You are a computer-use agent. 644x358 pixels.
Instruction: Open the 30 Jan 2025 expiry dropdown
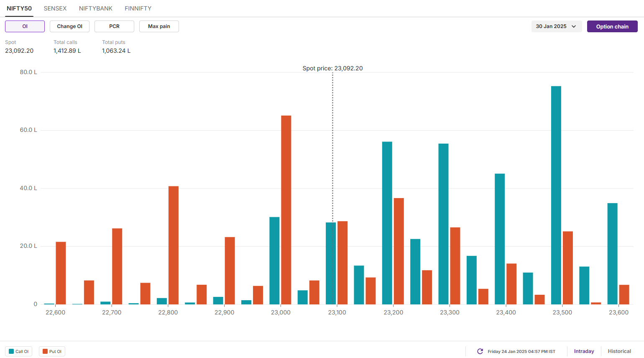coord(557,26)
